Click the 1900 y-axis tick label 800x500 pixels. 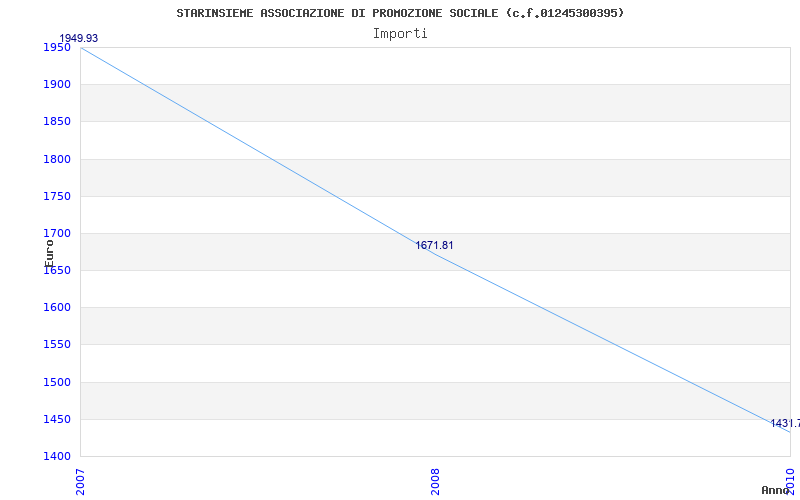click(x=57, y=85)
